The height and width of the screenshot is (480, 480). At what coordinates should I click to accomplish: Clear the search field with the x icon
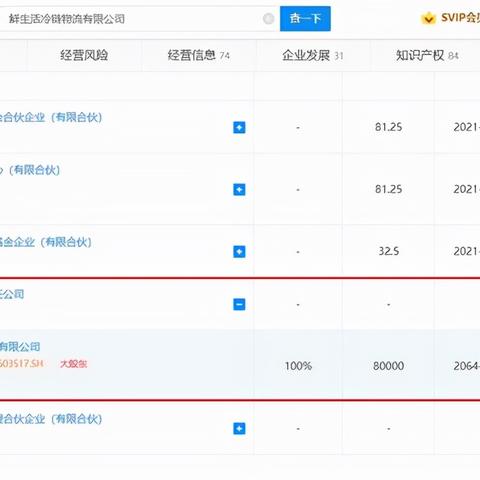coord(268,19)
